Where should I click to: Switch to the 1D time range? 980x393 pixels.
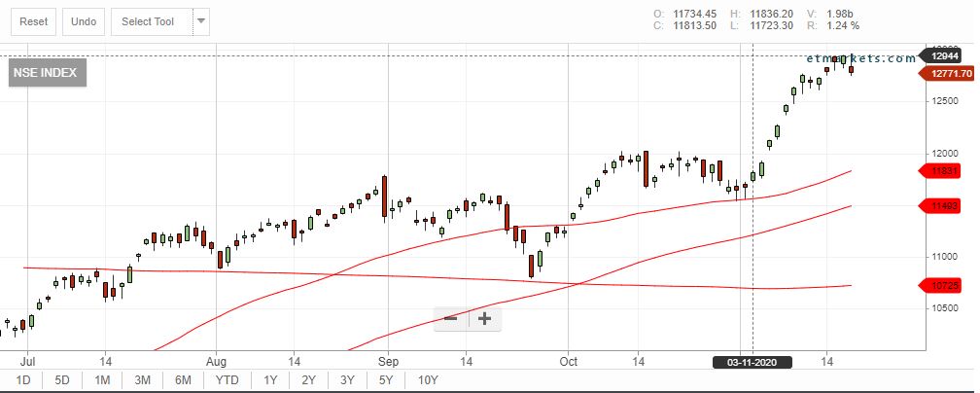click(23, 380)
